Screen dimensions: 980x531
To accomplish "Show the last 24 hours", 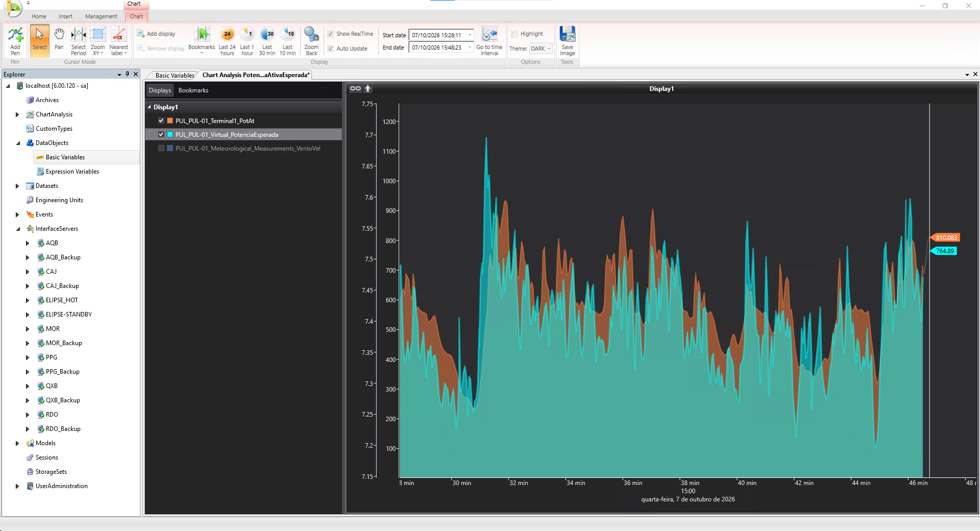I will tap(227, 40).
